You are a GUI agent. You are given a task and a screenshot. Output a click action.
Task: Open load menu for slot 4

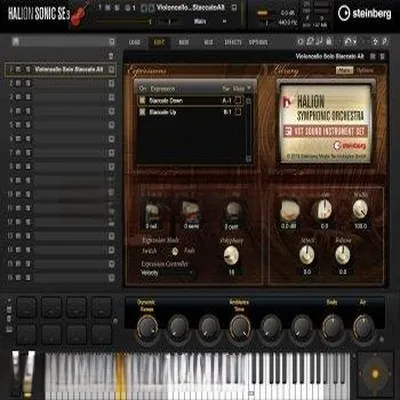(x=112, y=111)
